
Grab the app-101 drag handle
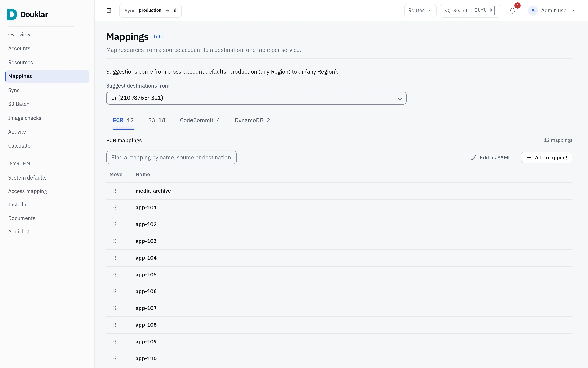(115, 208)
